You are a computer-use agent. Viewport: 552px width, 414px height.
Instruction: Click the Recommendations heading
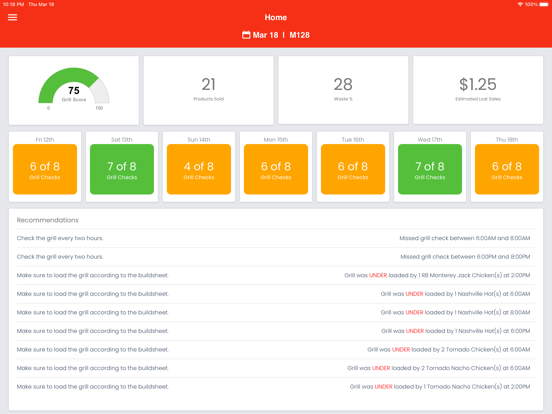click(48, 220)
